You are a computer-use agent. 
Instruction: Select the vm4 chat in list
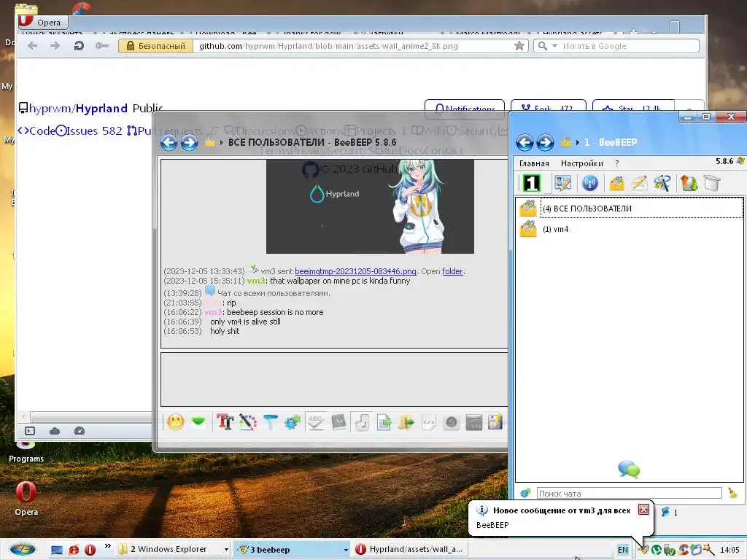coord(631,229)
